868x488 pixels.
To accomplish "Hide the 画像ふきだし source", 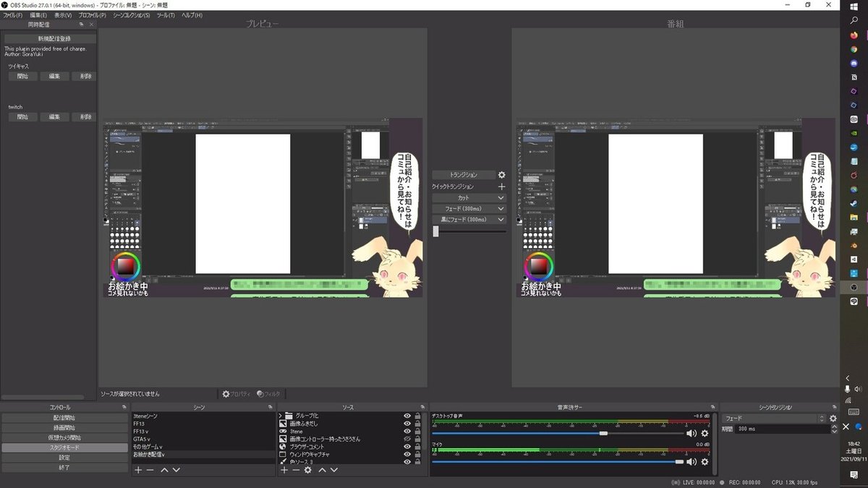I will click(x=407, y=424).
